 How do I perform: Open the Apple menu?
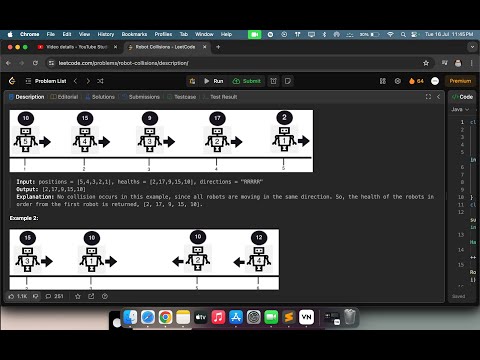(10, 34)
